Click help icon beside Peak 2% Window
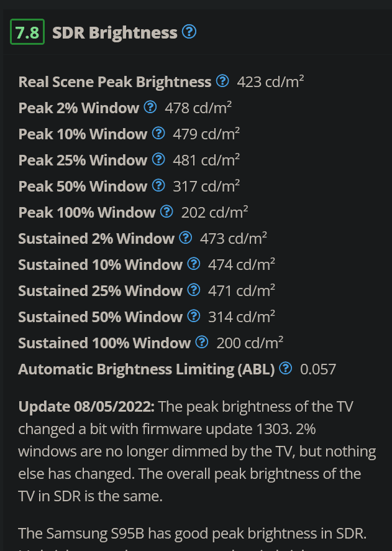Image resolution: width=392 pixels, height=551 pixels. pyautogui.click(x=150, y=108)
